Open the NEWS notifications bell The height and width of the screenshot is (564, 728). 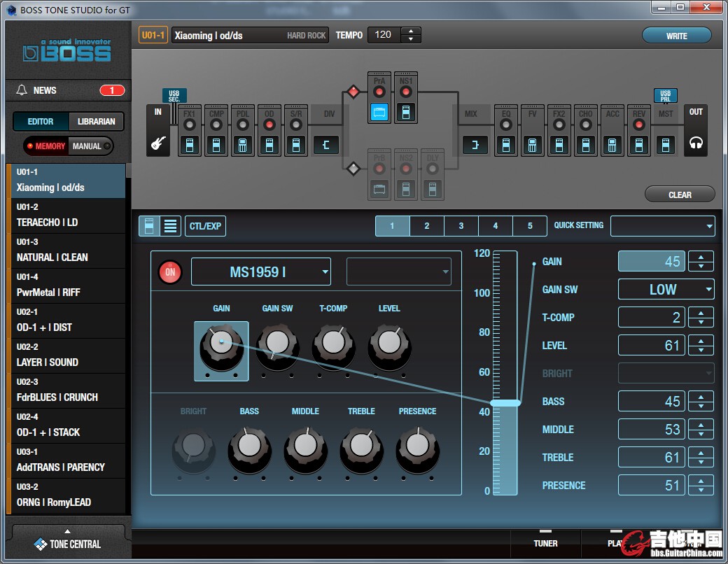tap(22, 90)
